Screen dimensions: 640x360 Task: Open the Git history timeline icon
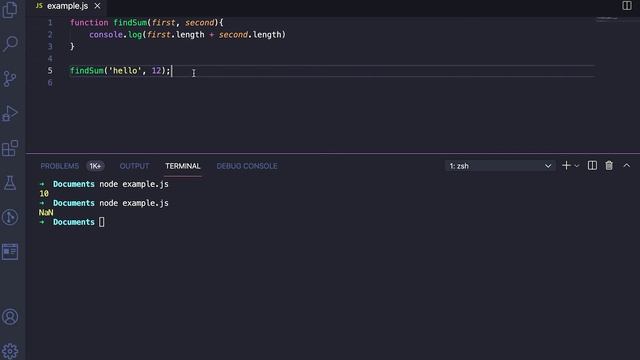[x=10, y=217]
